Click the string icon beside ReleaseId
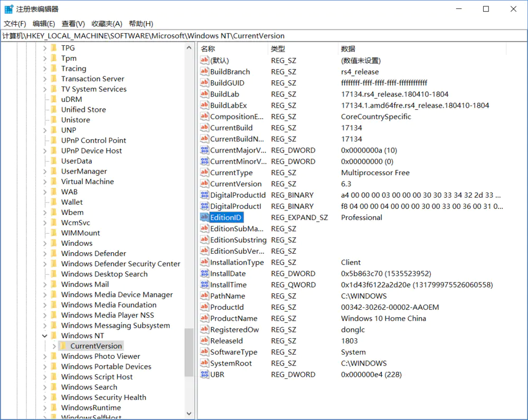 click(x=204, y=340)
